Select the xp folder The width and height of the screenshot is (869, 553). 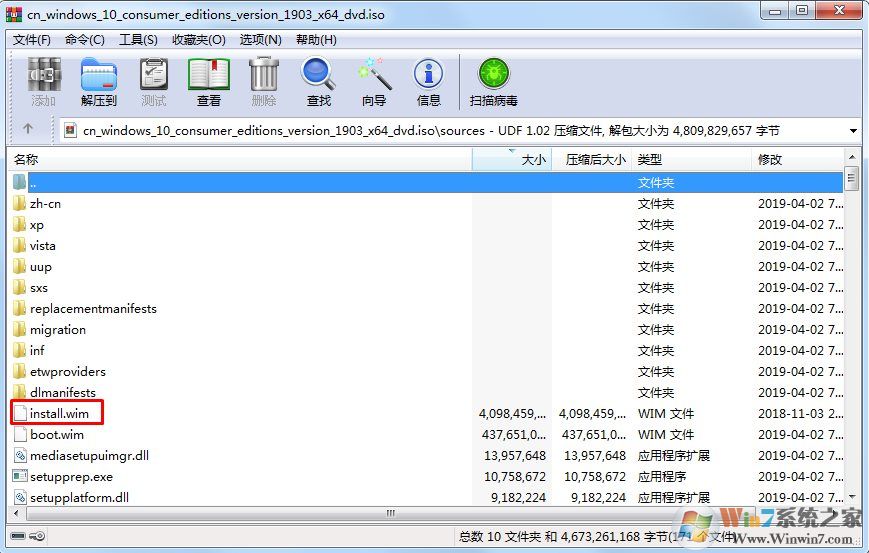(x=37, y=224)
